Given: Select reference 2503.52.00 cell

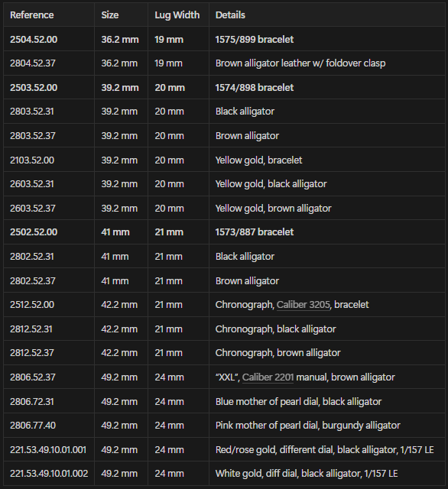Looking at the screenshot, I should [49, 87].
